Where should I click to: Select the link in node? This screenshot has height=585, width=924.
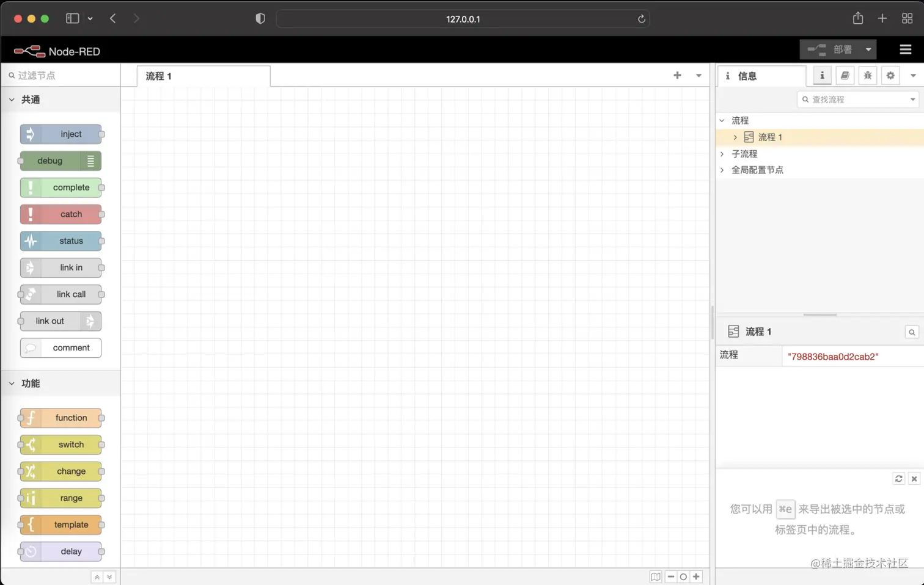[61, 267]
